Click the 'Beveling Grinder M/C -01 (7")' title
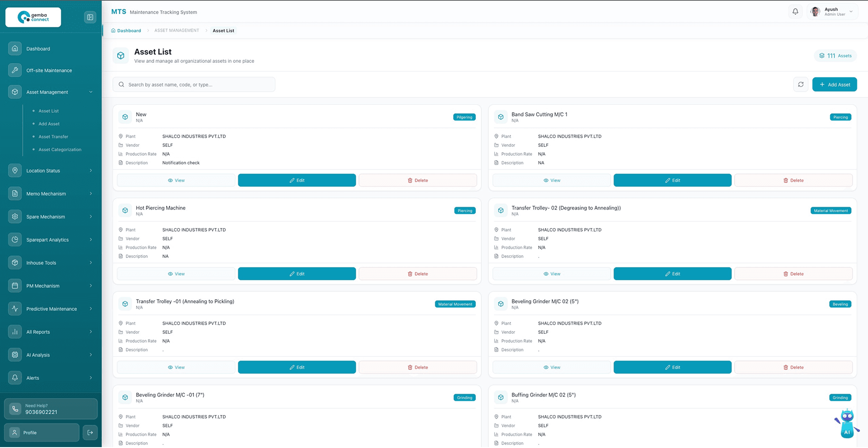868x448 pixels. point(170,395)
